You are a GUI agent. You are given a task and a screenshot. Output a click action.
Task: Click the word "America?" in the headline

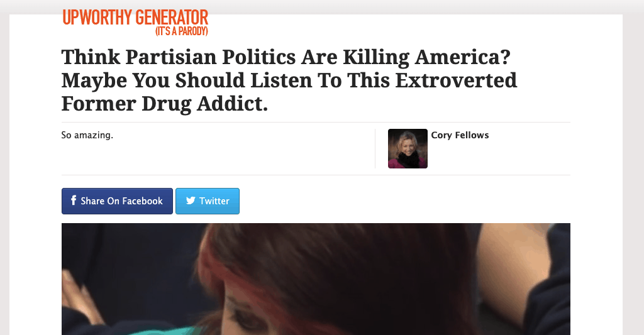click(462, 57)
